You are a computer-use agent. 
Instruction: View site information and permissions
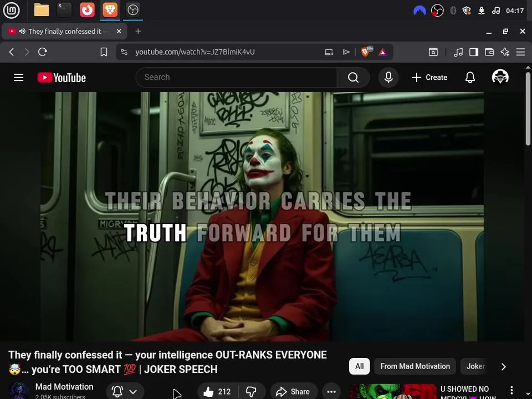click(124, 52)
